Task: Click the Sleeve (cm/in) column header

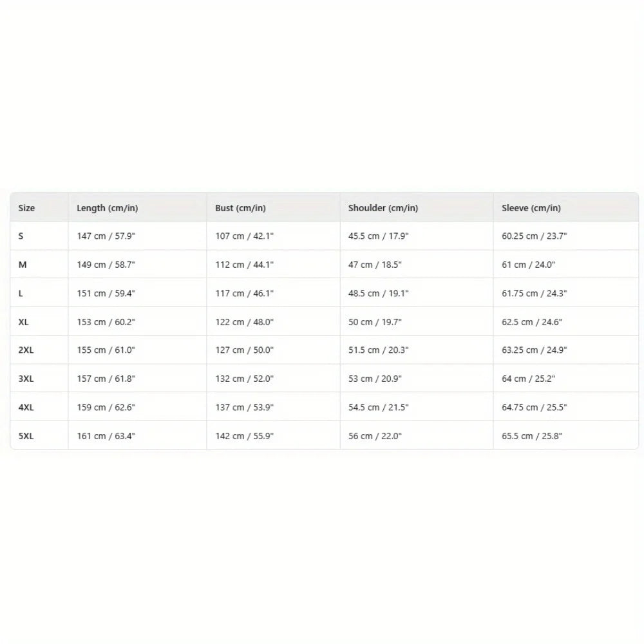Action: [x=531, y=208]
